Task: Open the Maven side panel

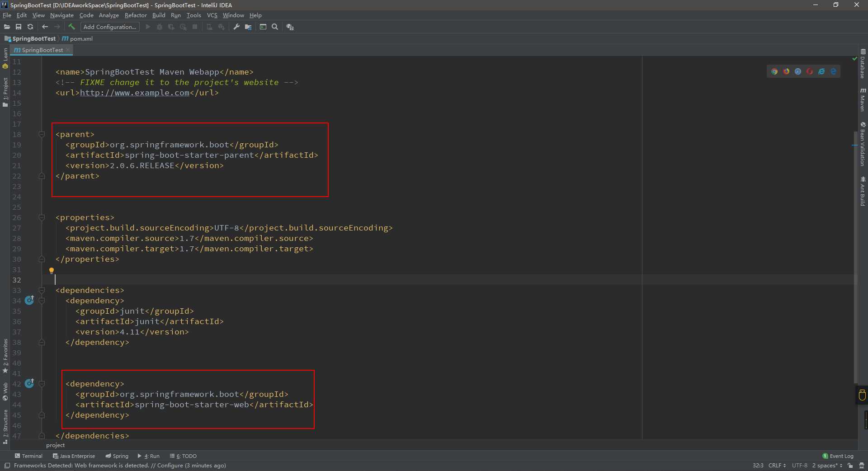Action: [x=863, y=99]
